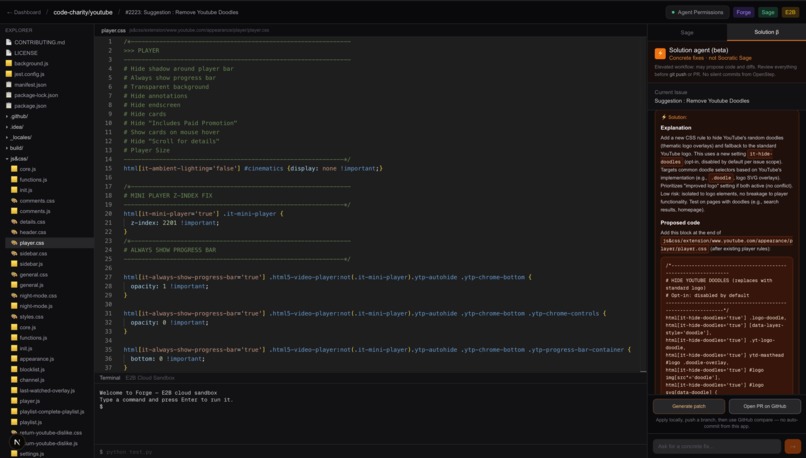The width and height of the screenshot is (806, 458).
Task: Click the styles.css stylesheet icon
Action: (14, 317)
